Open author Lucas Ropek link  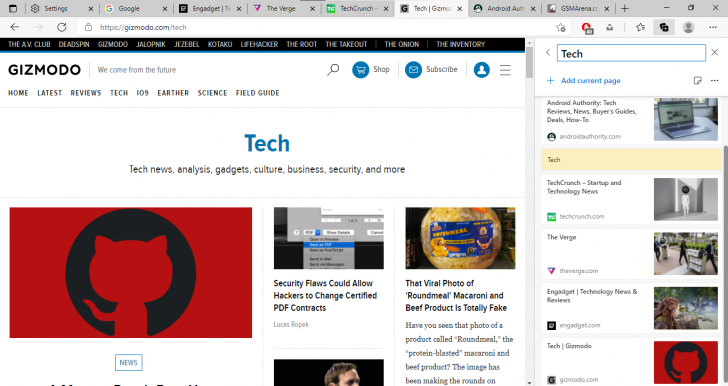coord(291,324)
